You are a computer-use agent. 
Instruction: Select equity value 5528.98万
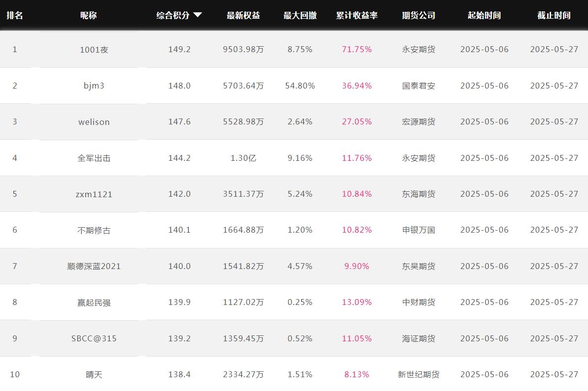[244, 122]
